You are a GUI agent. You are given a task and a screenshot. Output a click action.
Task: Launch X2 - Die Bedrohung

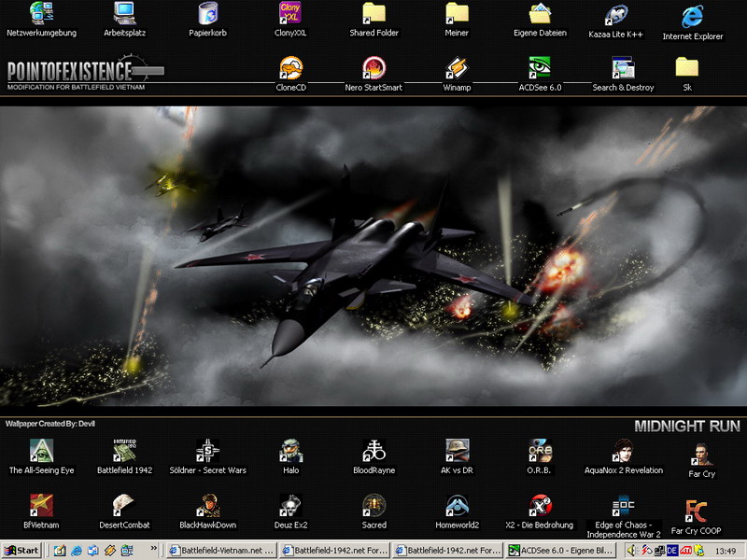(x=541, y=511)
